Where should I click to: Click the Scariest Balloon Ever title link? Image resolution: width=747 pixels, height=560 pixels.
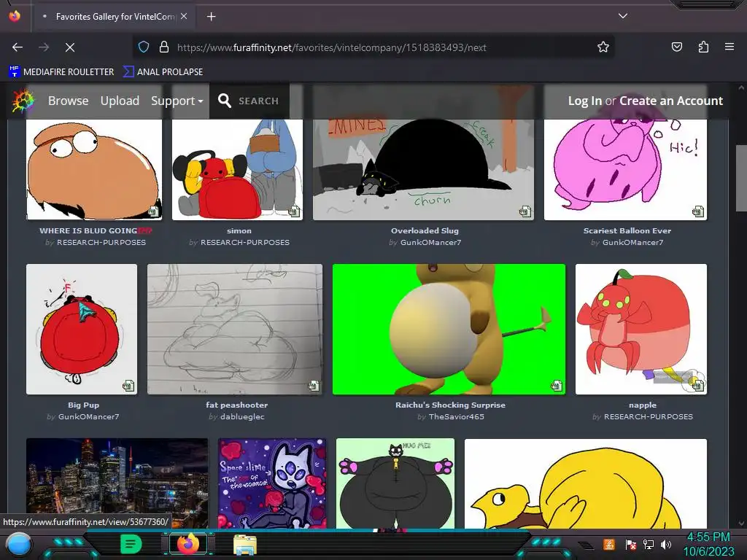tap(627, 230)
